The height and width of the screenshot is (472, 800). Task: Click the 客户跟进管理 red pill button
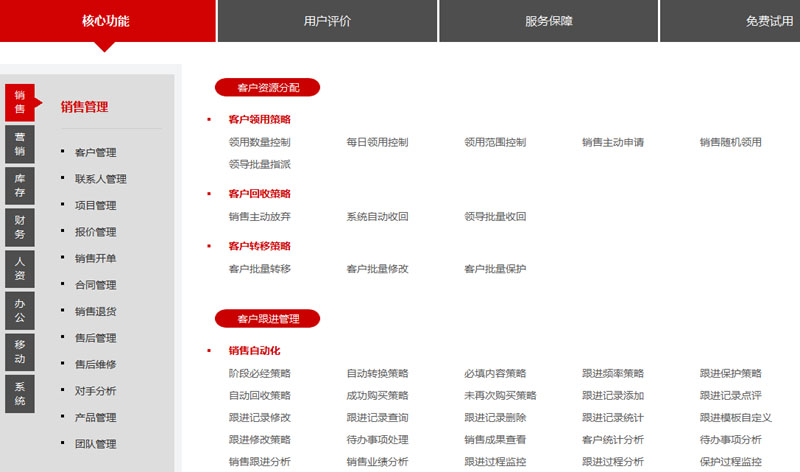click(x=267, y=319)
